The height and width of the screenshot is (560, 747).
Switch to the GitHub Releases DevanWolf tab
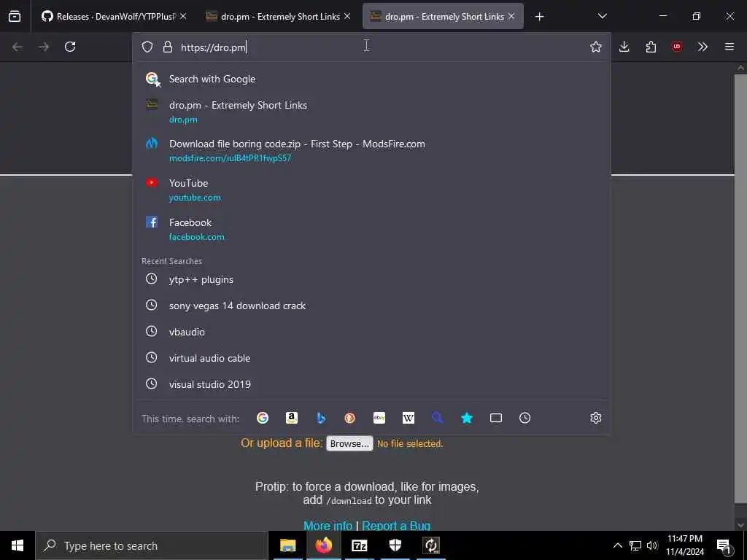point(113,16)
